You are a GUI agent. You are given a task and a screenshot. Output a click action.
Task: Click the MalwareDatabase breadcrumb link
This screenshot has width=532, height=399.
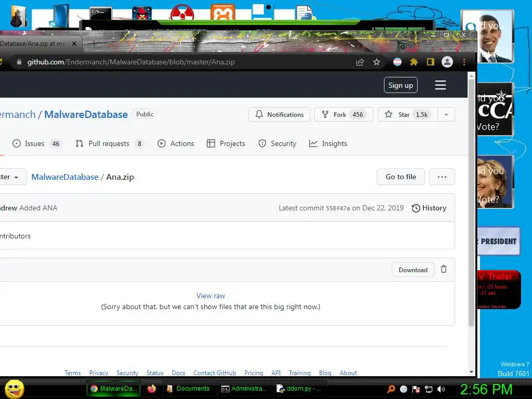coord(65,177)
